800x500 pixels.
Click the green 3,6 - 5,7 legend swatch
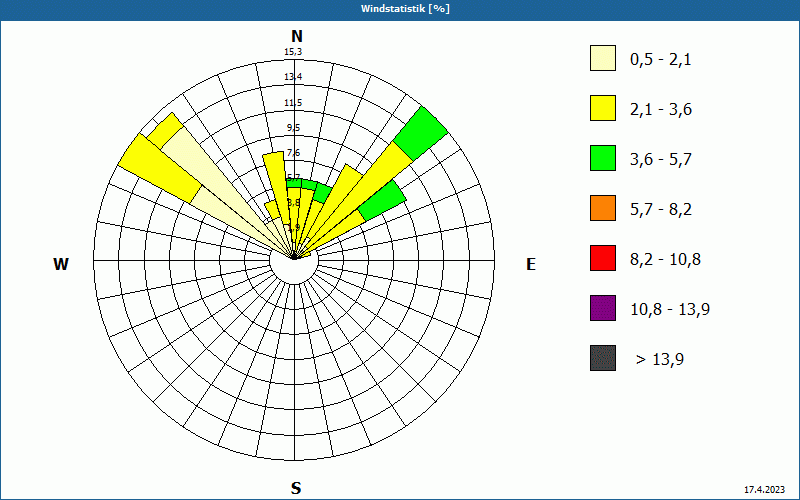[x=603, y=158]
